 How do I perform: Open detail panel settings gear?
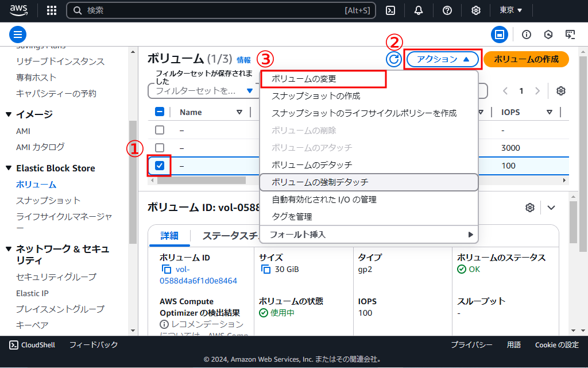(x=529, y=208)
